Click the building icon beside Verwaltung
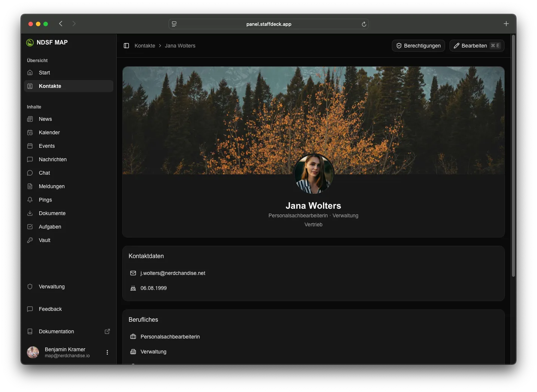The image size is (537, 392). point(133,352)
